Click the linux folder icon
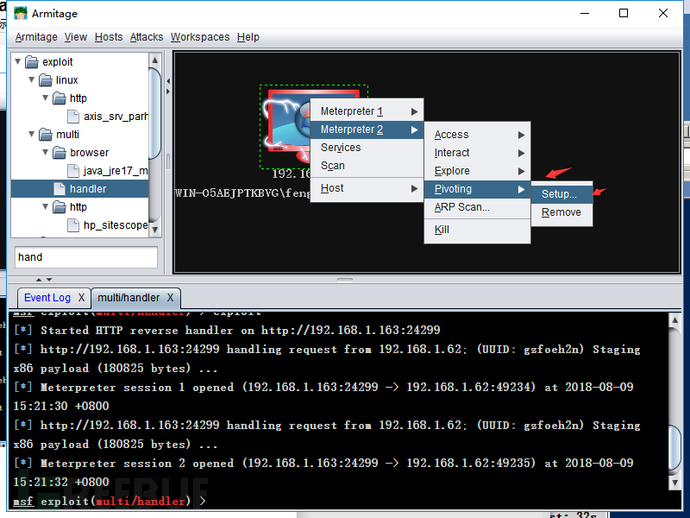Screen dimensions: 690x518 pyautogui.click(x=45, y=80)
